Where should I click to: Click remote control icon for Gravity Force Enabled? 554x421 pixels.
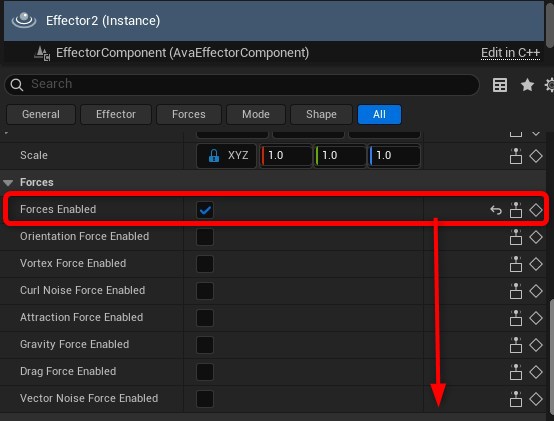click(516, 345)
